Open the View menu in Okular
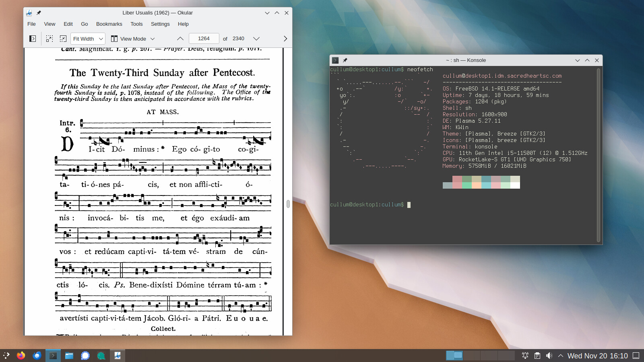Viewport: 644px width, 362px height. (x=50, y=24)
